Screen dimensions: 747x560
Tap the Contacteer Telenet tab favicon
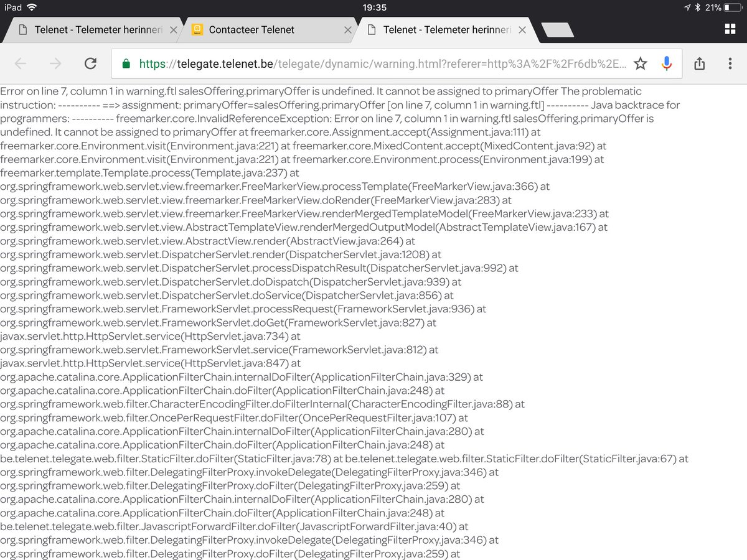[x=197, y=30]
